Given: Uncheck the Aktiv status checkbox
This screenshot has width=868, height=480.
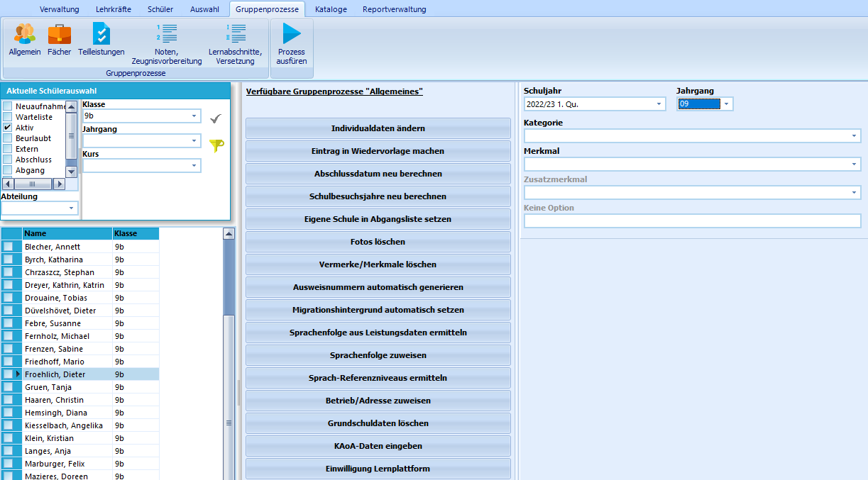Looking at the screenshot, I should pyautogui.click(x=8, y=128).
